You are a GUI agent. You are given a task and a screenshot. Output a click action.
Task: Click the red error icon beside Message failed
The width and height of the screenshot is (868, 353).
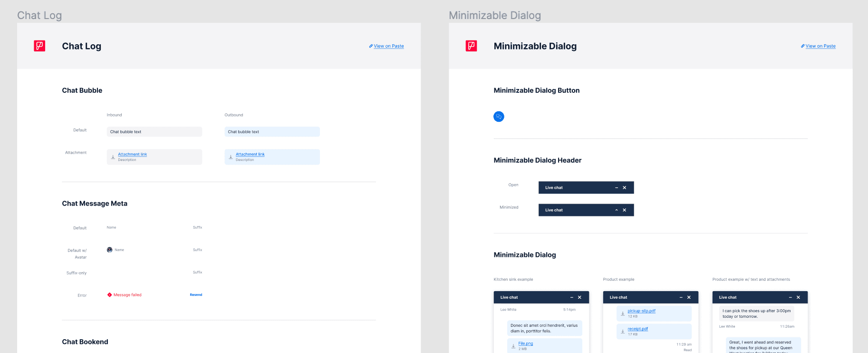pos(109,295)
